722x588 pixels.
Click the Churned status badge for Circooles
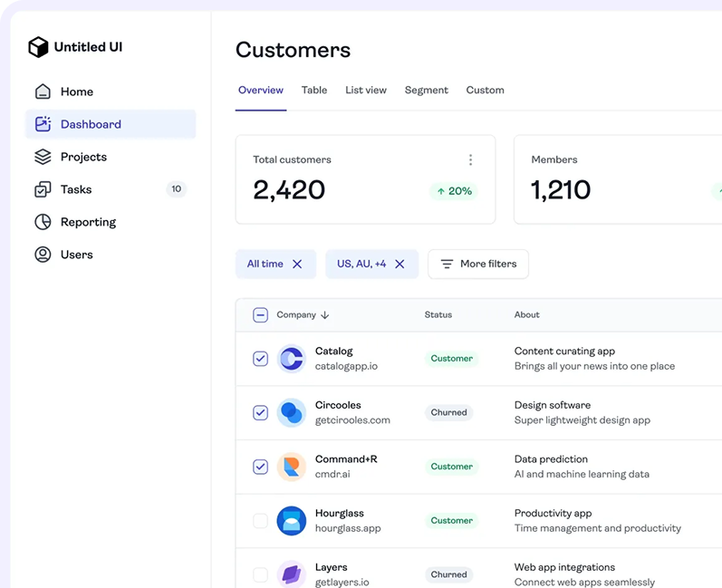click(448, 412)
